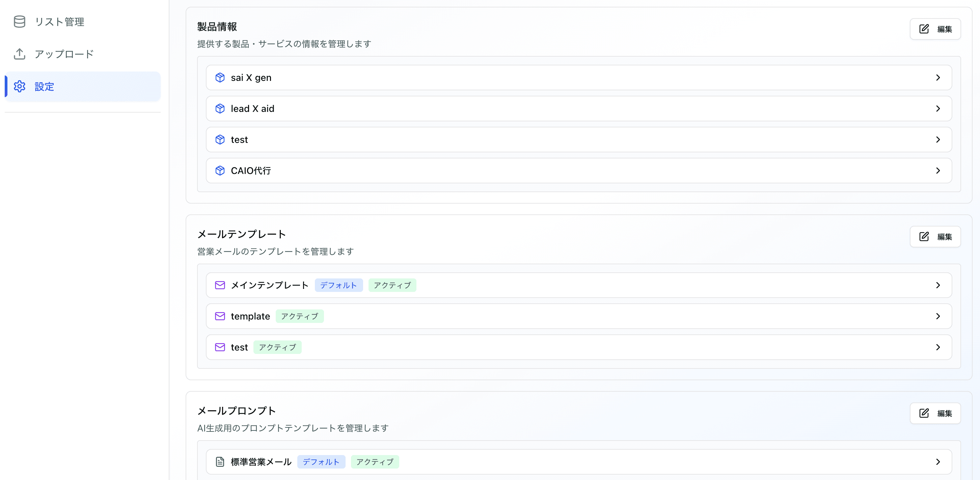Click the package icon beside CAIO代行
The height and width of the screenshot is (480, 980).
(220, 171)
